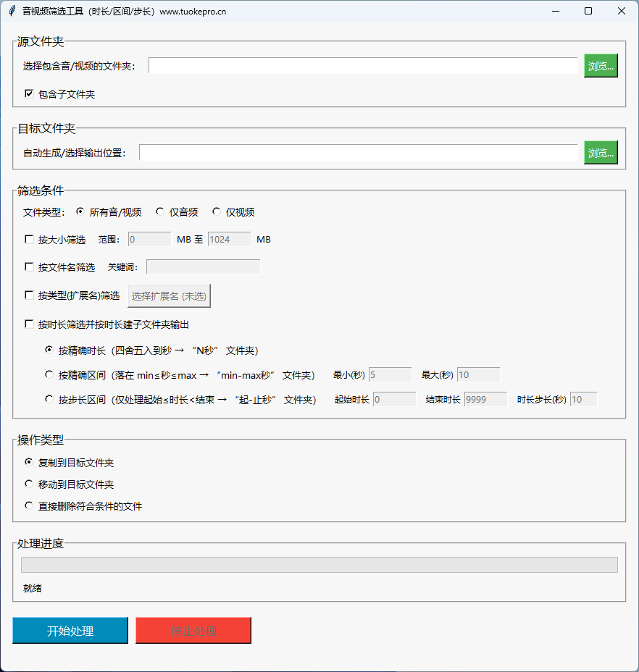Enable 按大小筛选 size filtering
This screenshot has height=672, width=639.
pos(29,239)
